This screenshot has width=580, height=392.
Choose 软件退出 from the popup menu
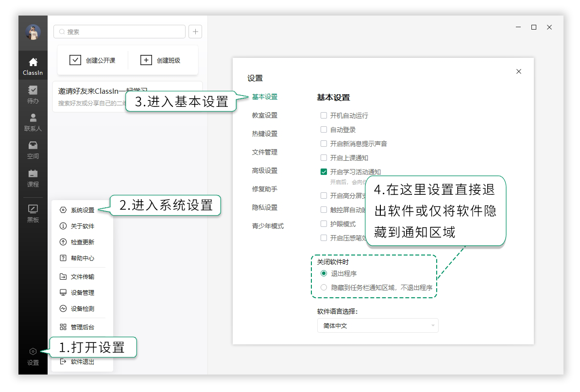[82, 362]
